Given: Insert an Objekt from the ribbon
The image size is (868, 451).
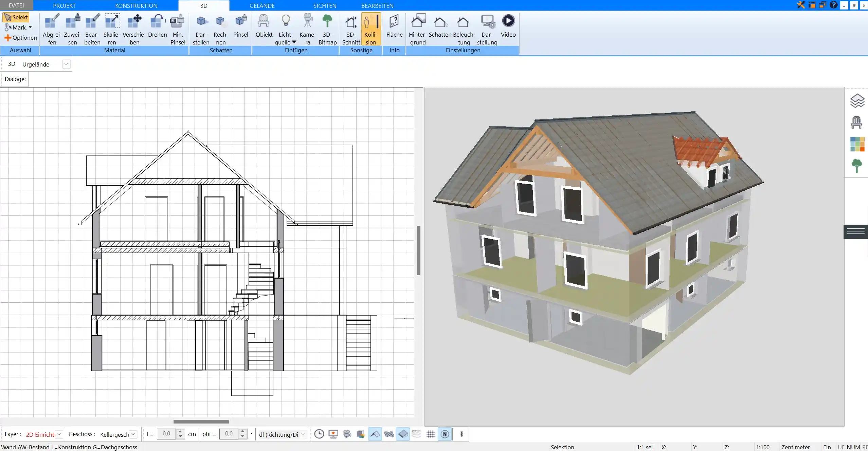Looking at the screenshot, I should [x=264, y=26].
